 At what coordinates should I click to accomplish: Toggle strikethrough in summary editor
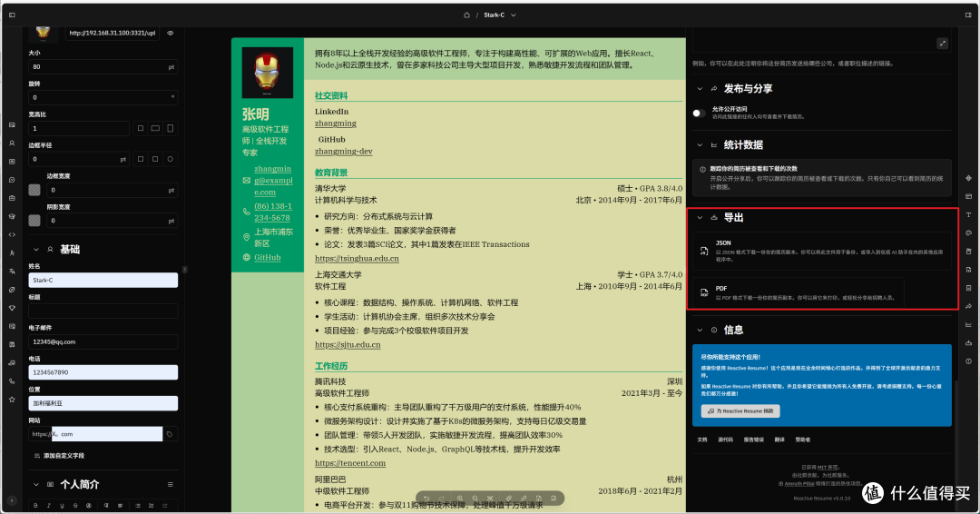coord(75,505)
